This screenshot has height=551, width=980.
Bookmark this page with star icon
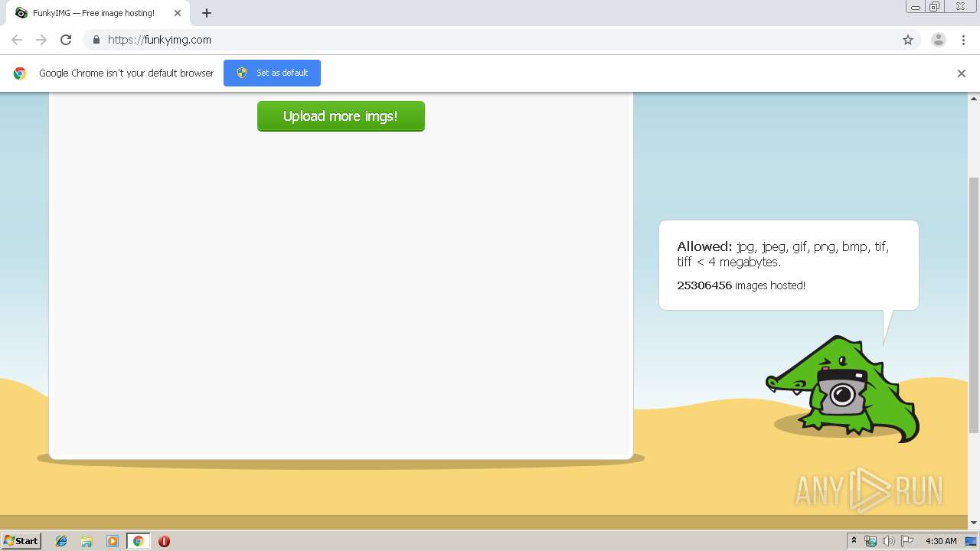click(x=908, y=40)
